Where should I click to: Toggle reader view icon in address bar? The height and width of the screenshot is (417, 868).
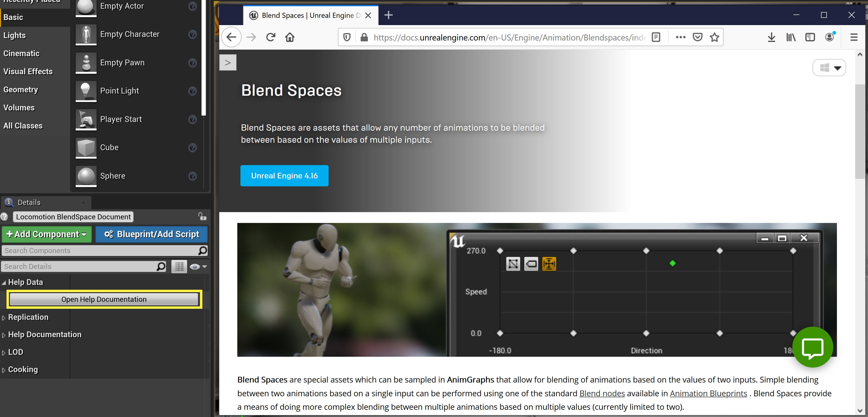click(x=656, y=37)
